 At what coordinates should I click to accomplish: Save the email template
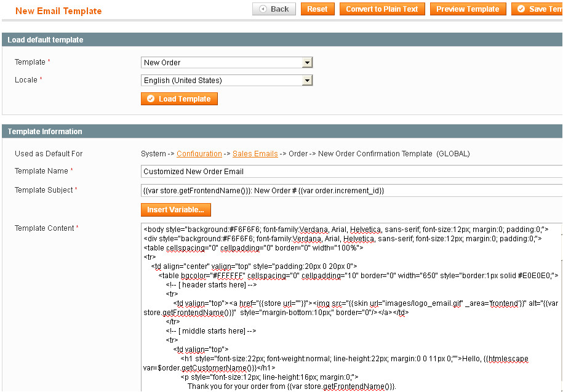[537, 9]
